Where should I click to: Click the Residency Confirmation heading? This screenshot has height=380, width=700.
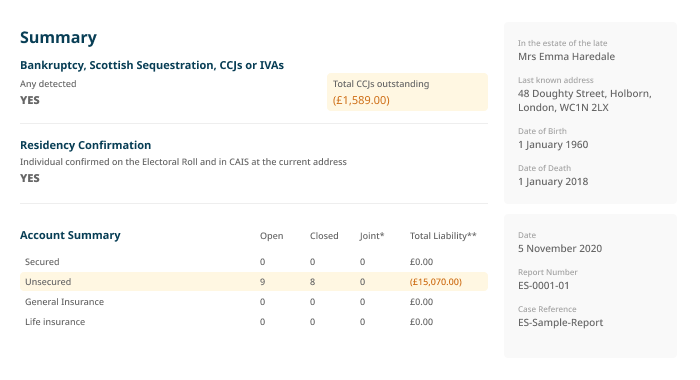coord(85,145)
